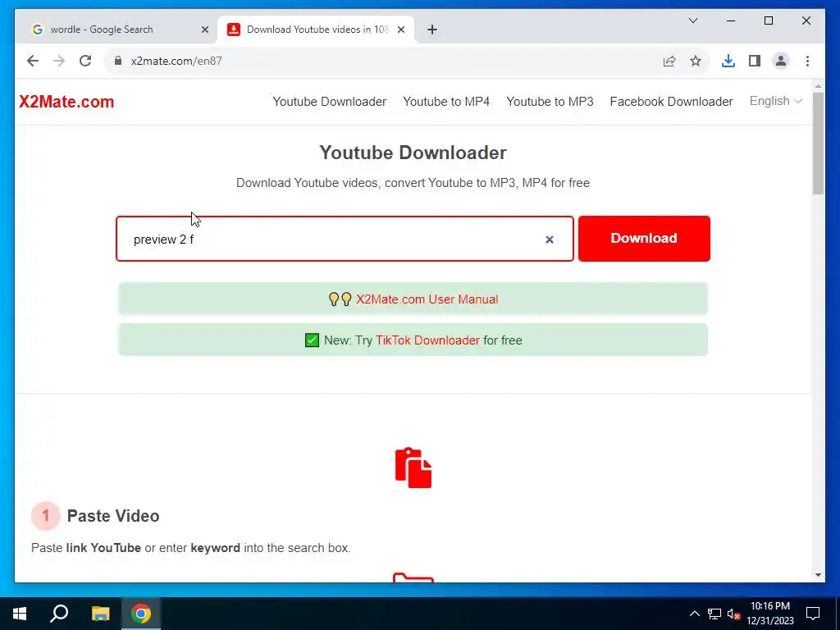
Task: Click the muted volume tray icon
Action: pos(733,614)
